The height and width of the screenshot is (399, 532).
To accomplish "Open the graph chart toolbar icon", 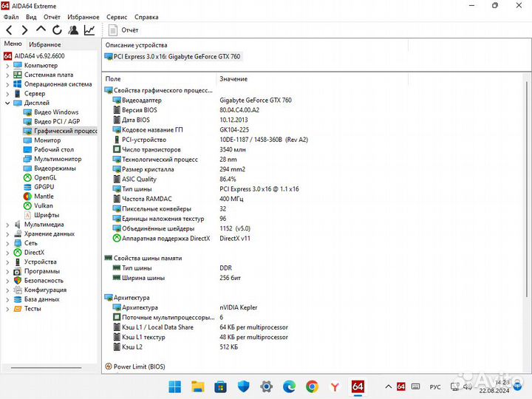I will pyautogui.click(x=89, y=30).
